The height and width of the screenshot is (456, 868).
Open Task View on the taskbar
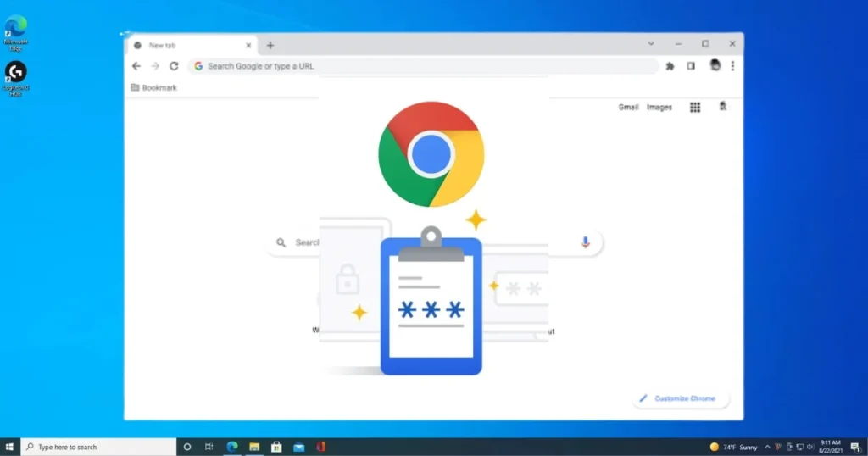pos(209,447)
